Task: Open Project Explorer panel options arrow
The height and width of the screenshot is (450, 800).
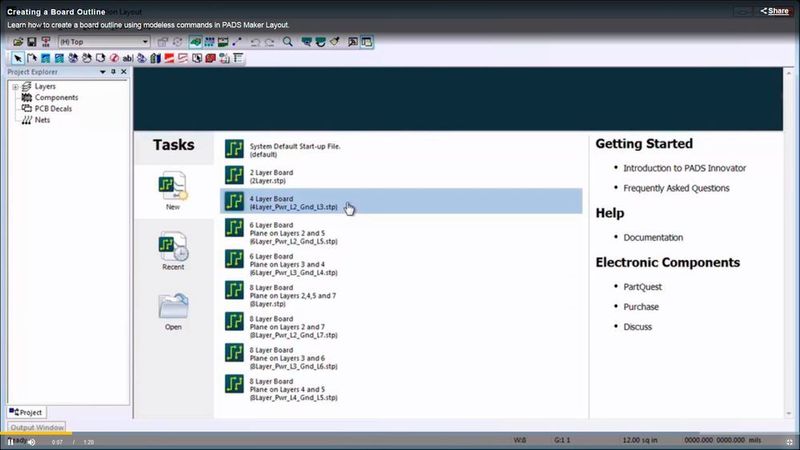Action: click(x=103, y=72)
